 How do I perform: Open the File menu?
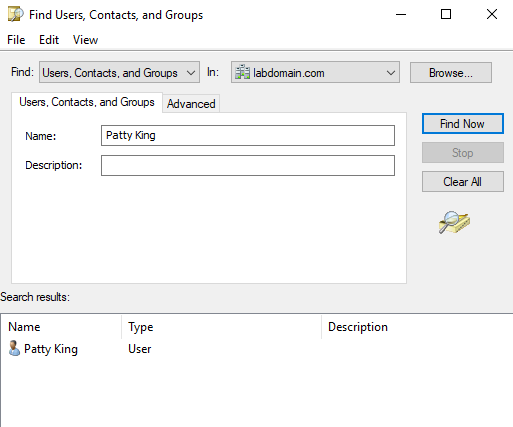[x=16, y=40]
